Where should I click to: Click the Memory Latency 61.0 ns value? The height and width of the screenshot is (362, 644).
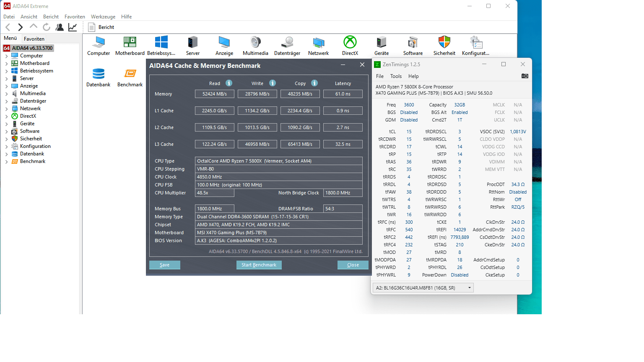pyautogui.click(x=343, y=94)
